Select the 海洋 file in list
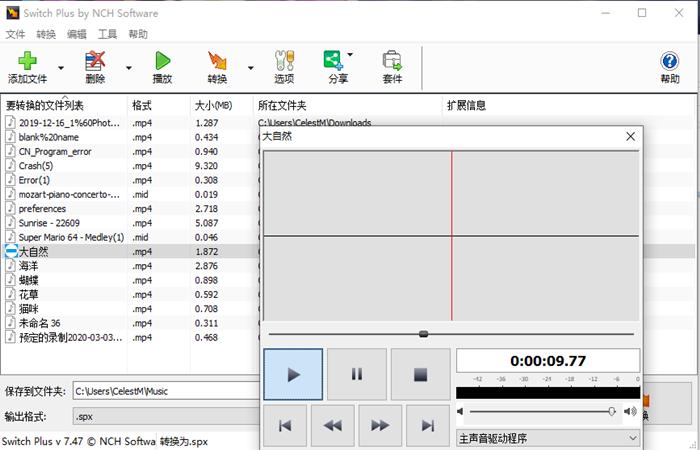Screen dimensions: 700x450 click(28, 266)
